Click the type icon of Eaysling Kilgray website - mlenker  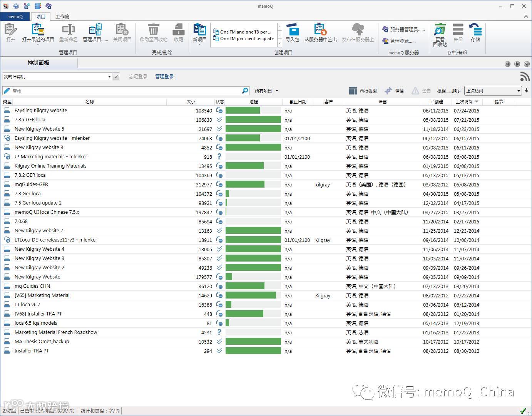pos(7,138)
